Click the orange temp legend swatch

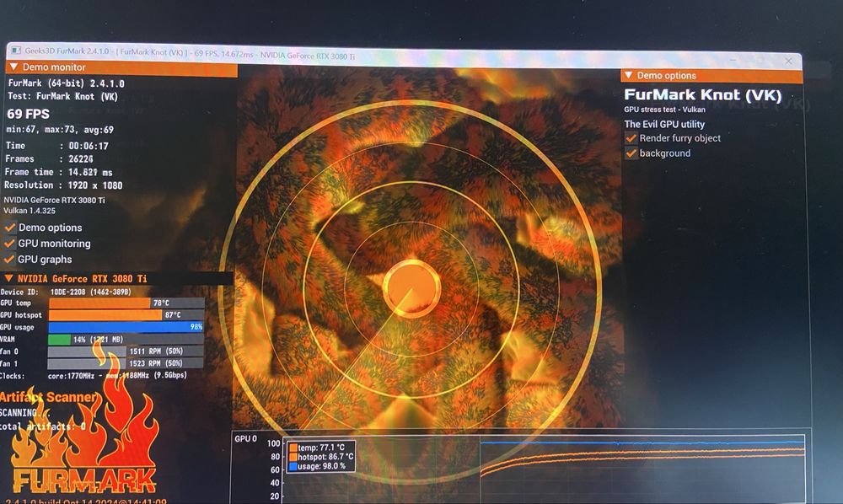coord(293,447)
